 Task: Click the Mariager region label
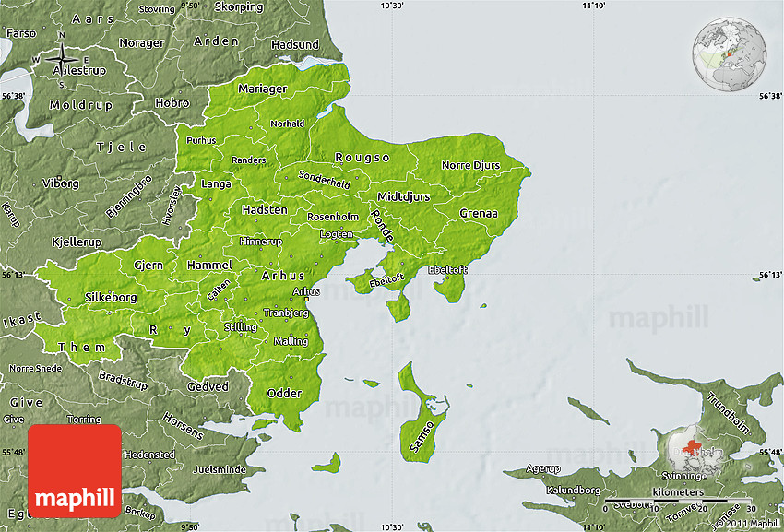262,89
